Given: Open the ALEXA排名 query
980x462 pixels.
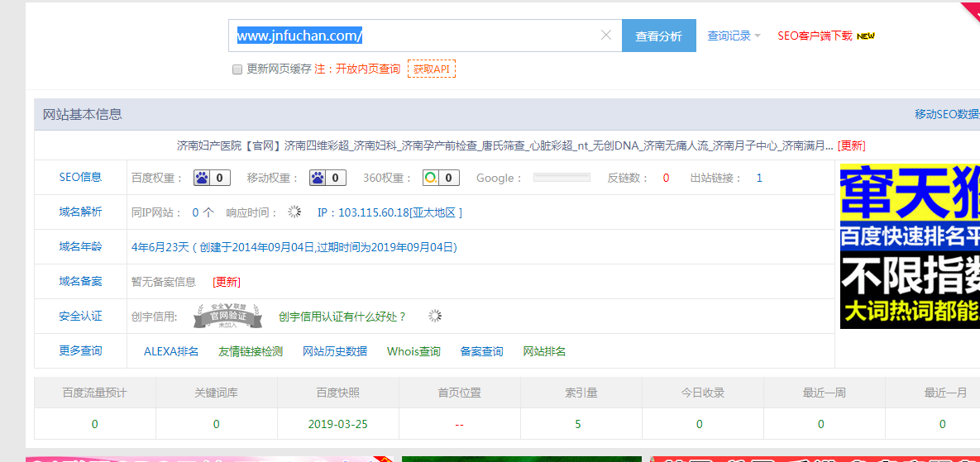Looking at the screenshot, I should coord(171,351).
